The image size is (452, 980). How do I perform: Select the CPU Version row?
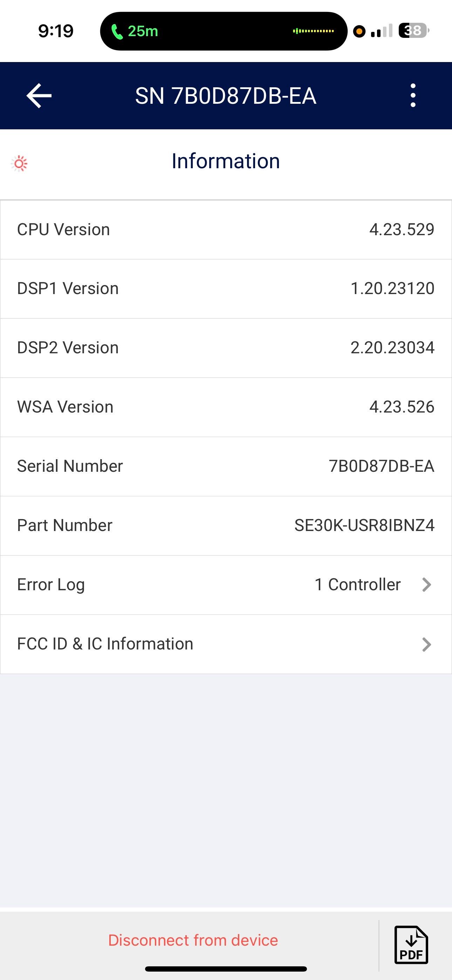coord(226,230)
